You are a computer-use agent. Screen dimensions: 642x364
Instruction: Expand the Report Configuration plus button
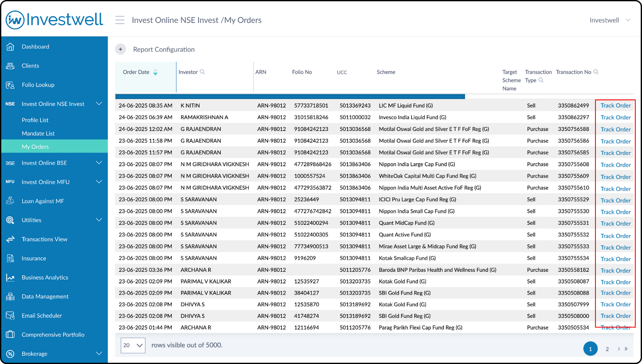coord(120,49)
